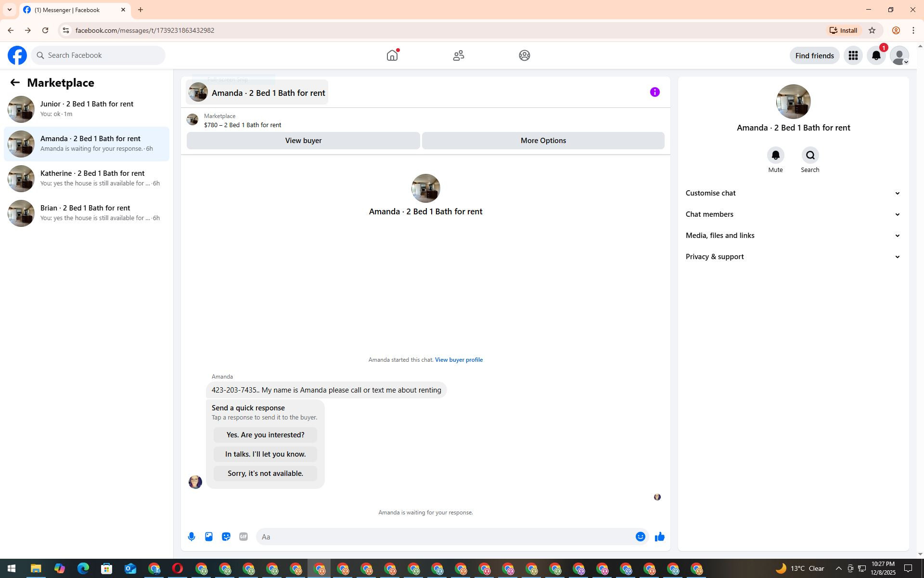Open the tab search dropdown in Chrome

click(9, 10)
